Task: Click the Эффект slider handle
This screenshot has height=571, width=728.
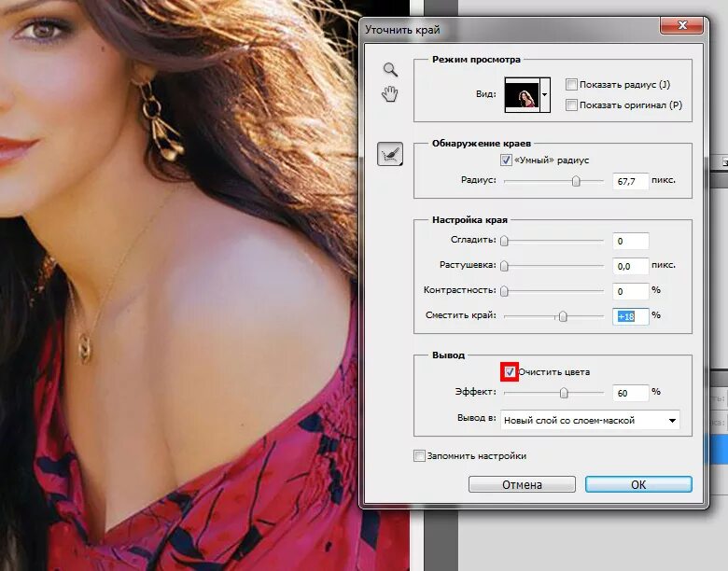Action: (564, 393)
